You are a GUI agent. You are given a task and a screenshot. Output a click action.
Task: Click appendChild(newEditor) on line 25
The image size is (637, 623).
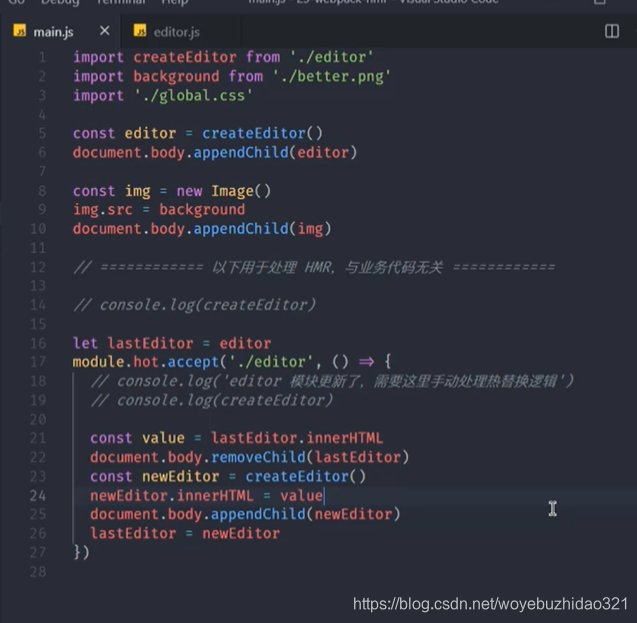pos(306,514)
